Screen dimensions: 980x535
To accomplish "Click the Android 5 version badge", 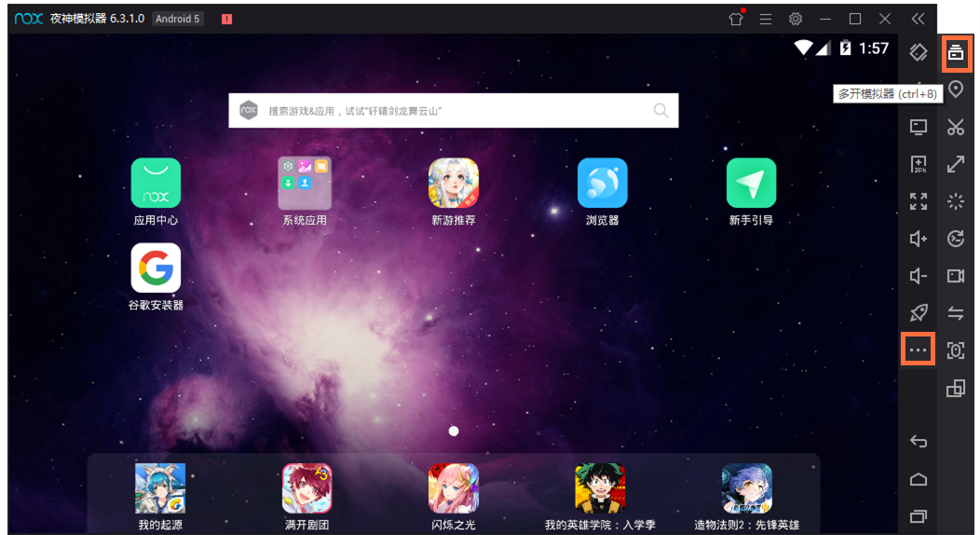I will pos(178,19).
